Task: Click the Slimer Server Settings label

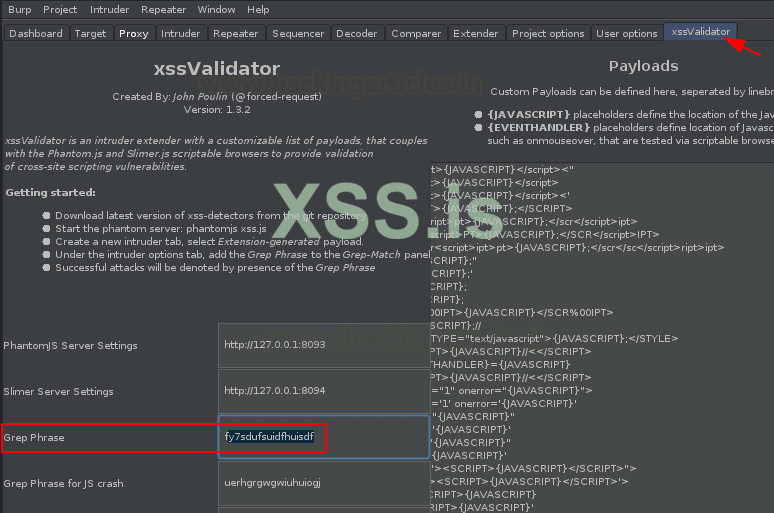Action: [58, 392]
